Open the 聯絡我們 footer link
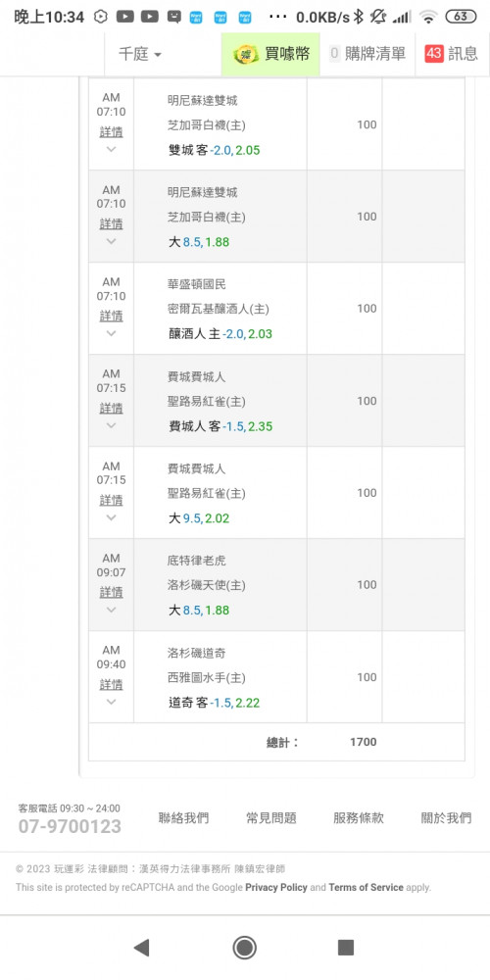The width and height of the screenshot is (490, 980). point(184,817)
